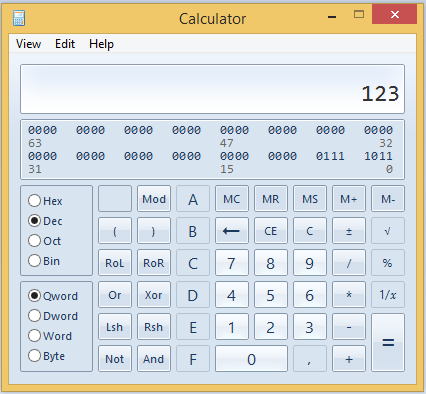Image resolution: width=426 pixels, height=394 pixels.
Task: Click the digit 5 button
Action: click(271, 295)
